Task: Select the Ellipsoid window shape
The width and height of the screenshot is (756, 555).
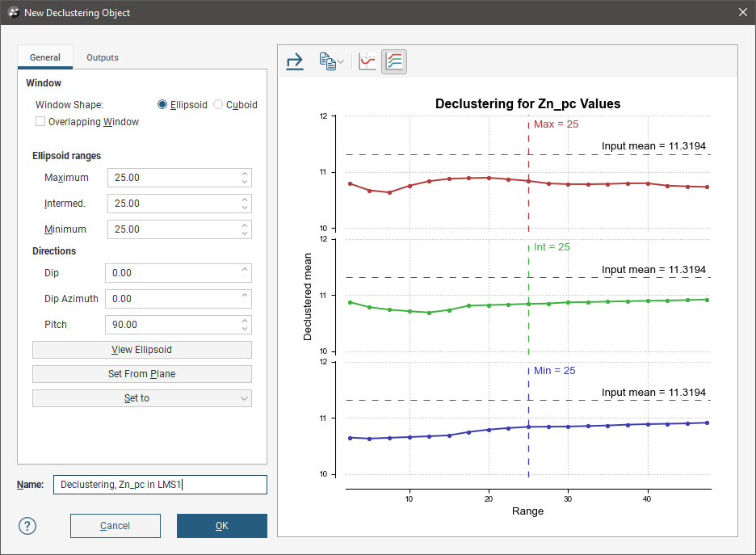Action: 162,104
